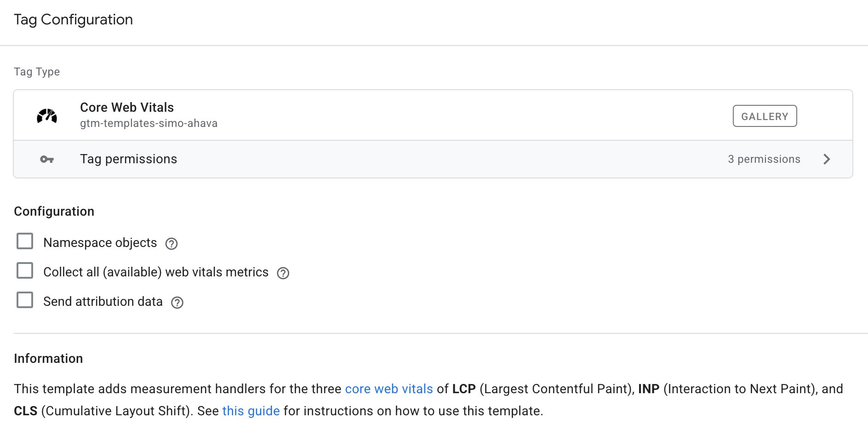Click the Namespace objects label text
Image resolution: width=868 pixels, height=424 pixels.
(100, 243)
